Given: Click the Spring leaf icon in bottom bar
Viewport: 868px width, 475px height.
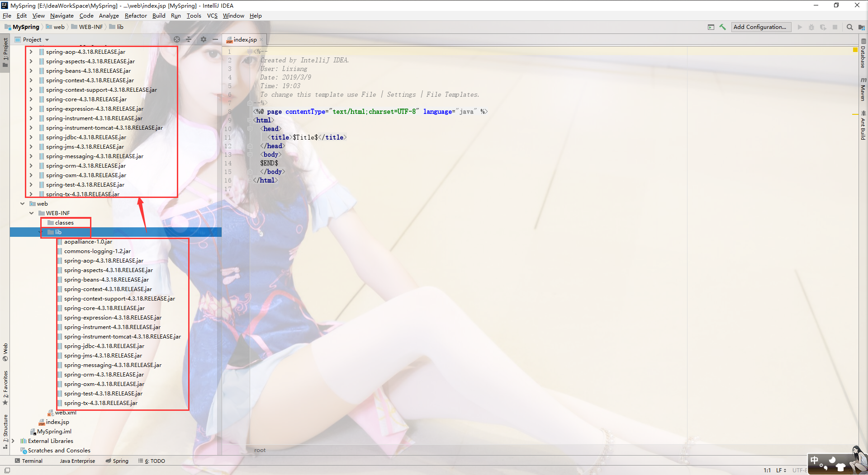Looking at the screenshot, I should [x=108, y=461].
